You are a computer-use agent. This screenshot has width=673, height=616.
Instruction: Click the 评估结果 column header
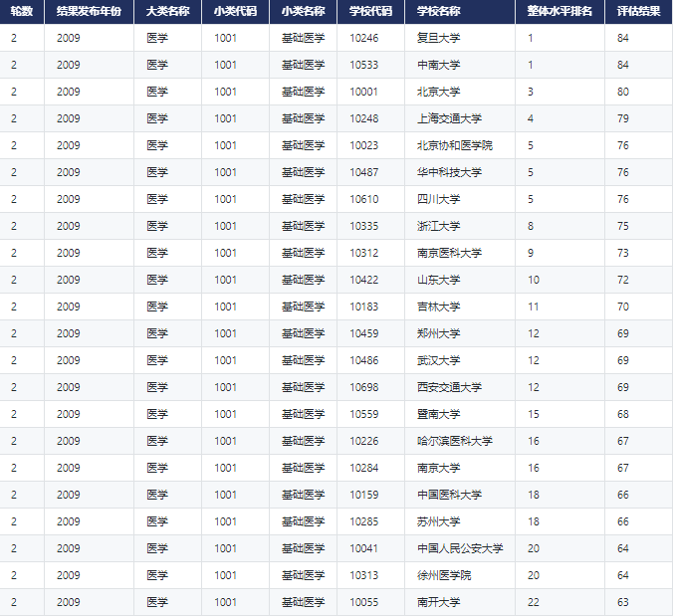click(638, 11)
